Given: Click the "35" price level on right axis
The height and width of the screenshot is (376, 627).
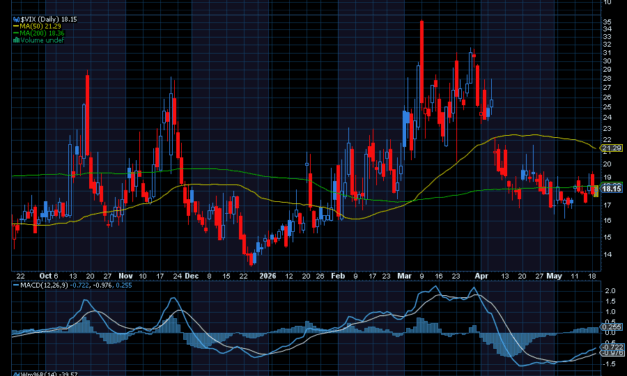Looking at the screenshot, I should coord(607,22).
